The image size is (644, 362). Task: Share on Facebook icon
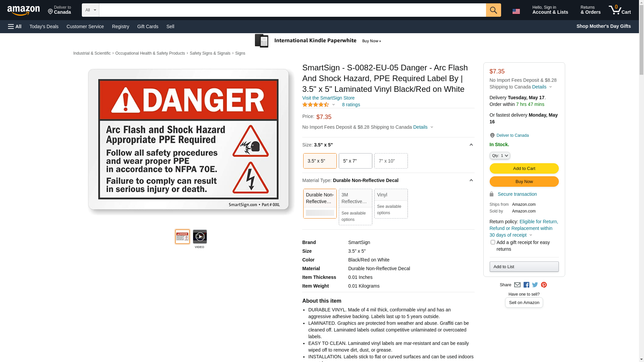526,285
